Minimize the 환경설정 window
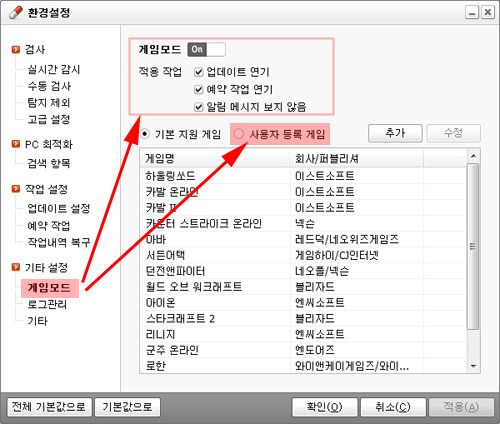 point(472,13)
